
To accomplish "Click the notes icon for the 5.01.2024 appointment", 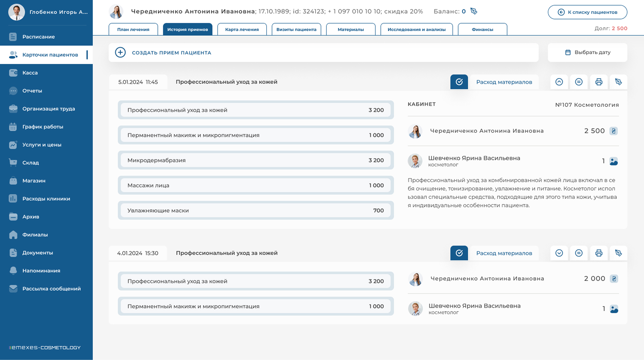I will (579, 82).
